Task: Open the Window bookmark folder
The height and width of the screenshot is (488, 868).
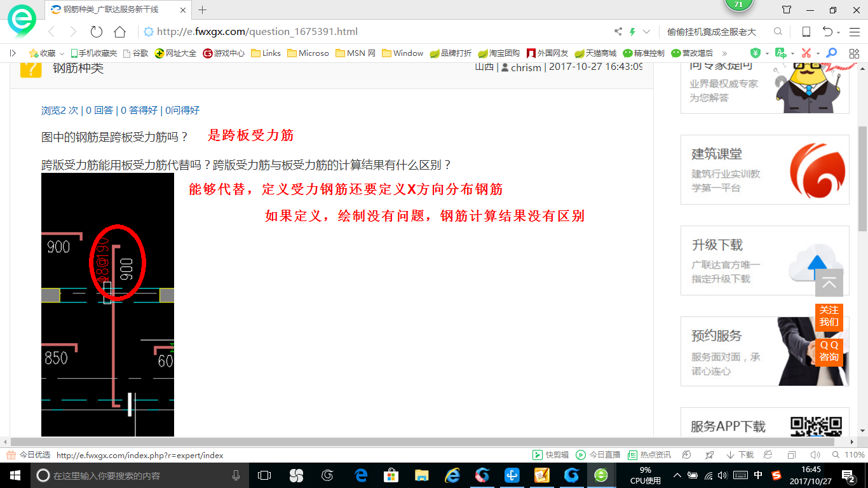Action: tap(403, 53)
